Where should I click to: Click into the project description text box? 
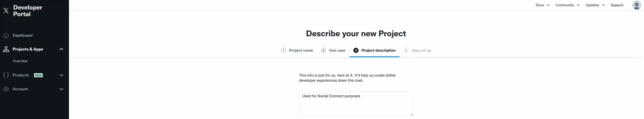click(x=356, y=104)
